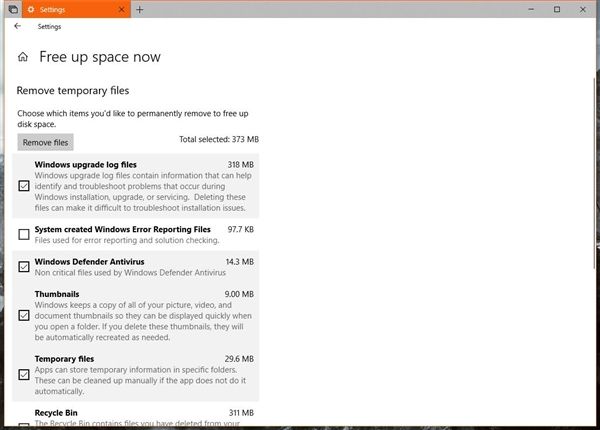Check System created Windows Error Reporting Files
Screen dimensions: 600x430
pyautogui.click(x=24, y=235)
